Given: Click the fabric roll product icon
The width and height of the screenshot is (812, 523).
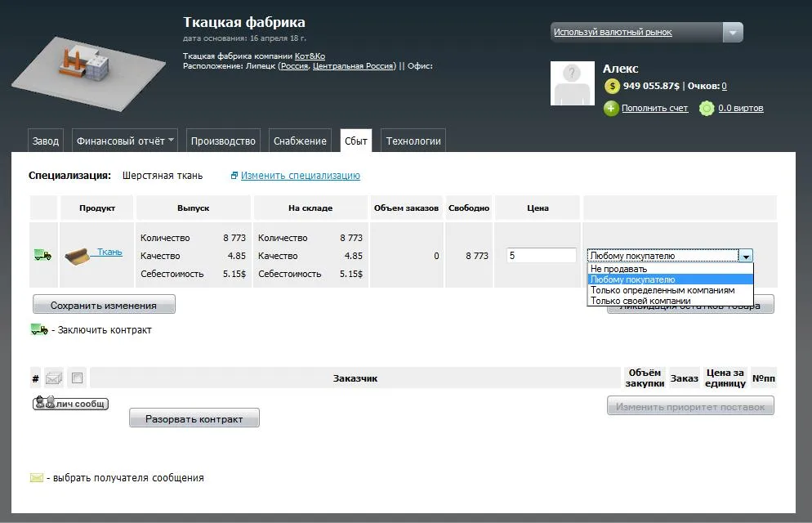Looking at the screenshot, I should point(78,255).
